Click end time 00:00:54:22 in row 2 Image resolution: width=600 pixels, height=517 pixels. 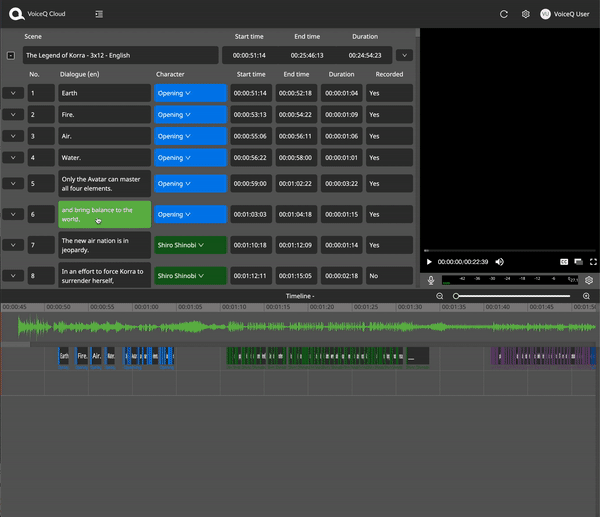tap(296, 114)
